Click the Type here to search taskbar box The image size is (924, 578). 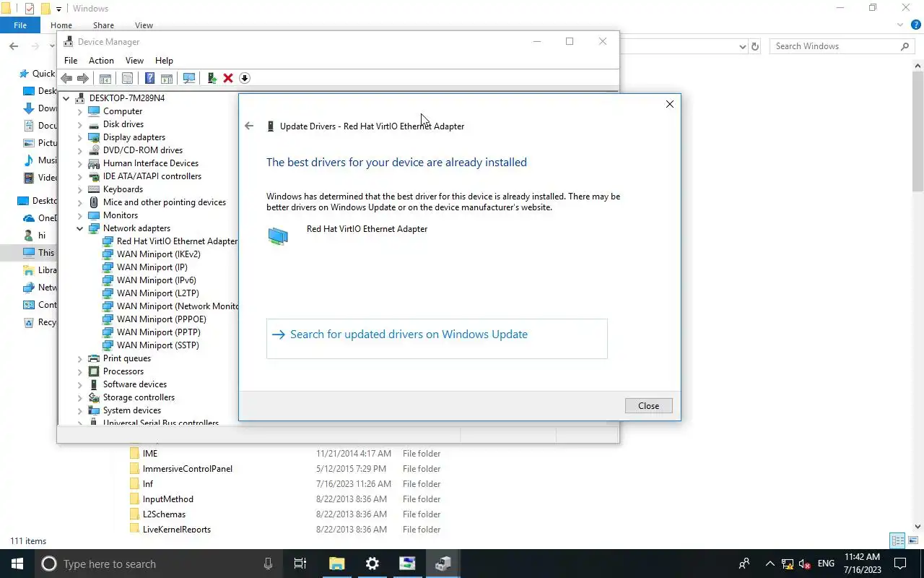(147, 564)
